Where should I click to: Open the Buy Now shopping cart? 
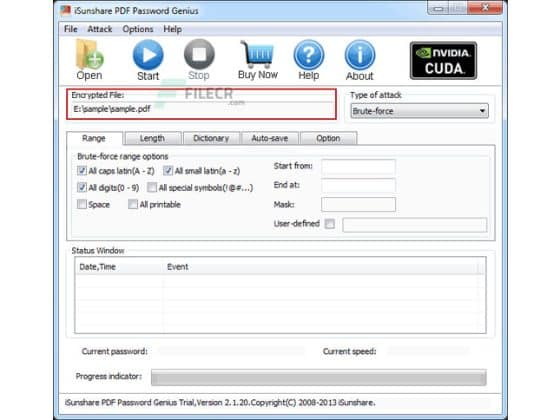point(258,60)
